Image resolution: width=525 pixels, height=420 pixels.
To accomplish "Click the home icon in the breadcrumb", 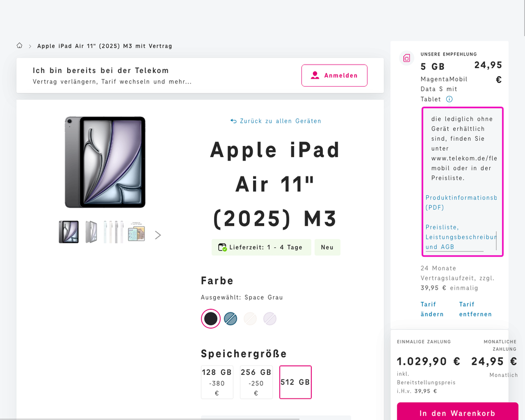I will (19, 46).
